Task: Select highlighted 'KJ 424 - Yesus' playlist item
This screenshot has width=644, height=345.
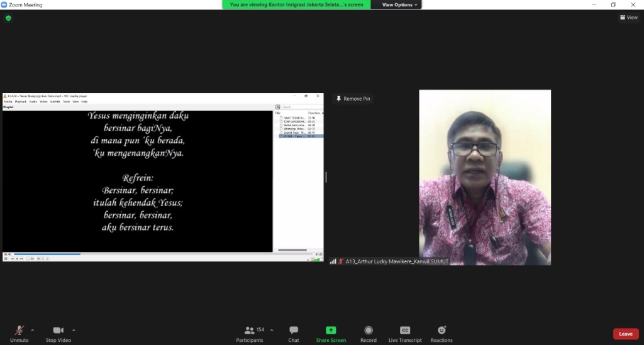Action: (301, 136)
